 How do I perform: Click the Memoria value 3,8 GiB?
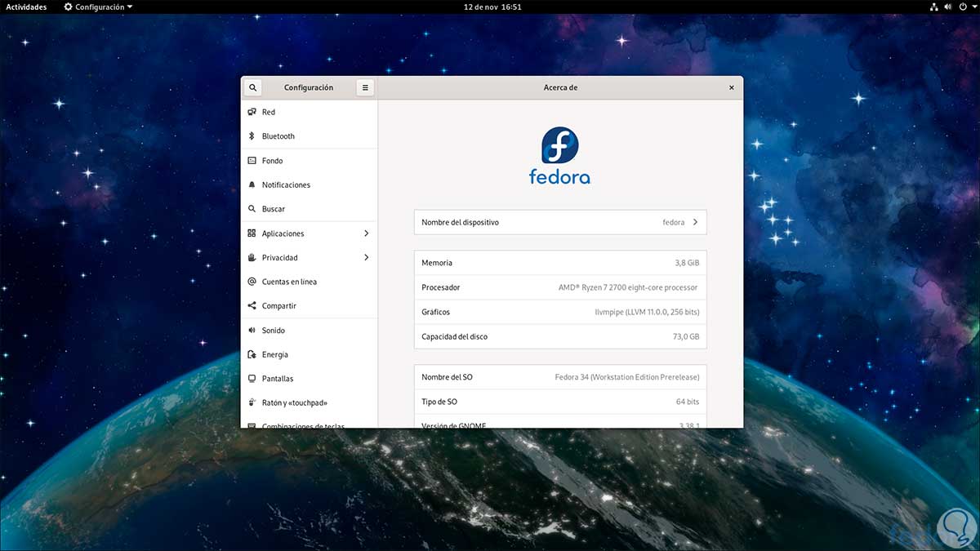[x=687, y=263]
